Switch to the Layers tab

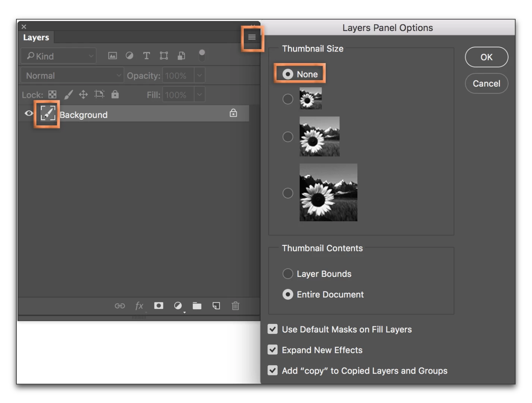36,37
